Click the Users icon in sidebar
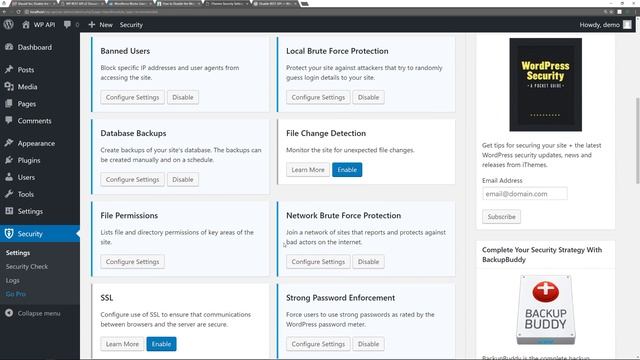Screen dimensions: 640x360 pos(9,177)
